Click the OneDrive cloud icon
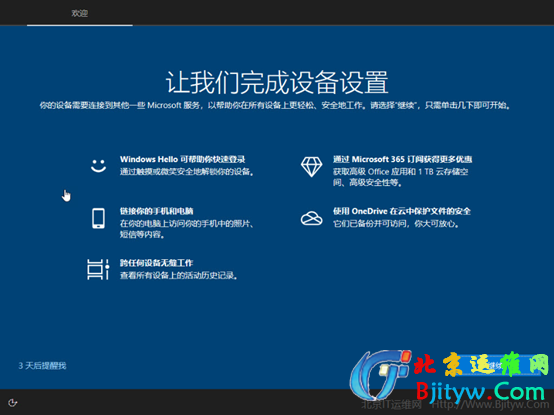 point(311,218)
